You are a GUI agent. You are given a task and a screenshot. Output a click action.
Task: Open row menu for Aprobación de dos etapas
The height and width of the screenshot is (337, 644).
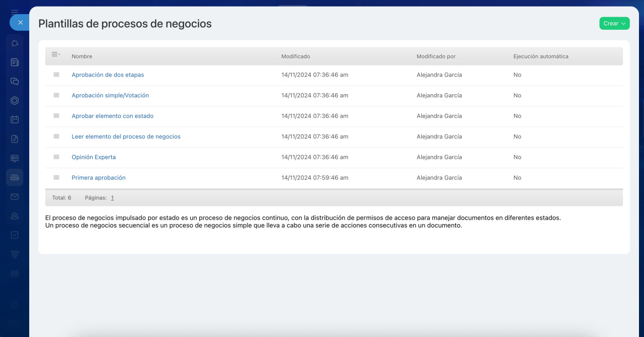pyautogui.click(x=56, y=75)
